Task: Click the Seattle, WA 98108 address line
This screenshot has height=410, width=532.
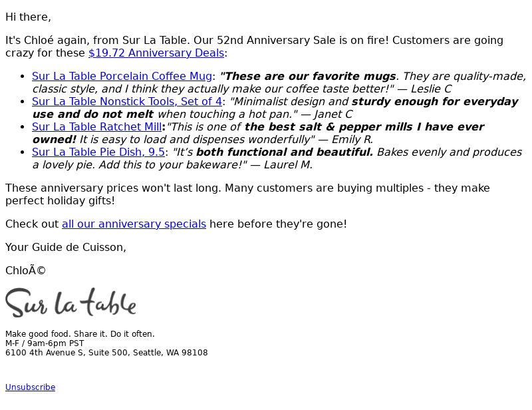Action: pos(106,353)
